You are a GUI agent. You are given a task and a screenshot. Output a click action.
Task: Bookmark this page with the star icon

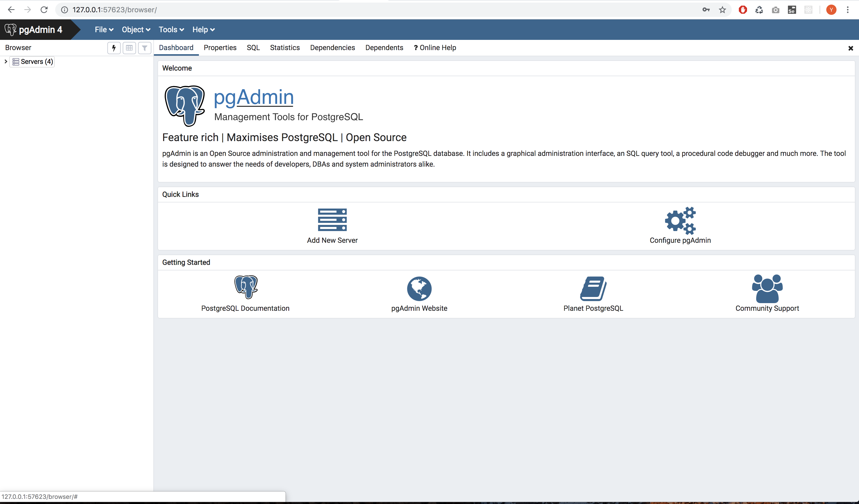pos(722,10)
